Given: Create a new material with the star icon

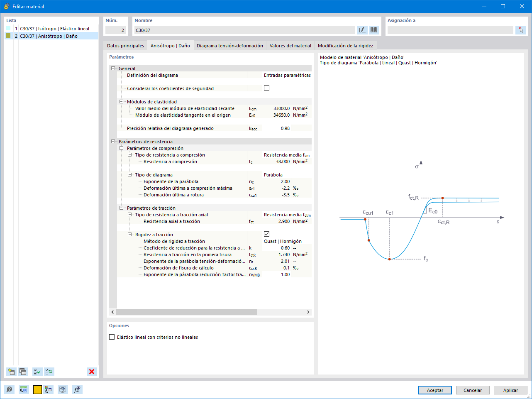Looking at the screenshot, I should pyautogui.click(x=11, y=372).
